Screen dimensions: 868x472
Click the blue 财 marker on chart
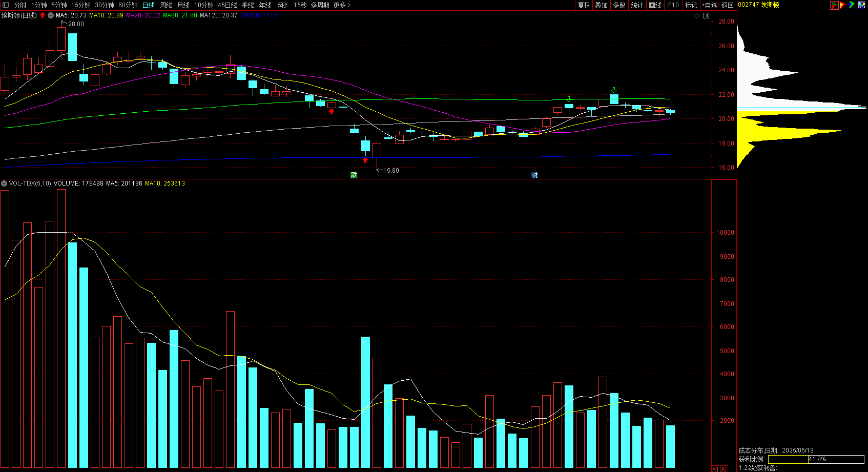534,175
